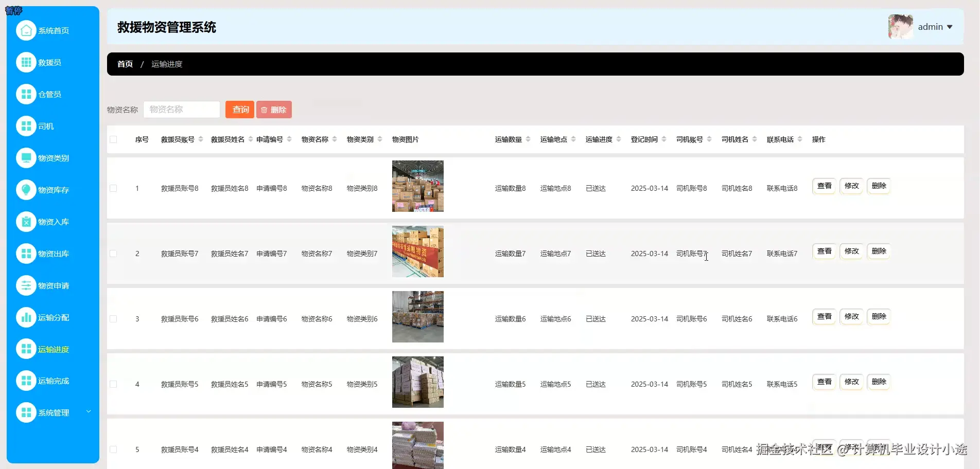Click 修改 for row 救援员账号8
This screenshot has width=980, height=469.
click(852, 186)
